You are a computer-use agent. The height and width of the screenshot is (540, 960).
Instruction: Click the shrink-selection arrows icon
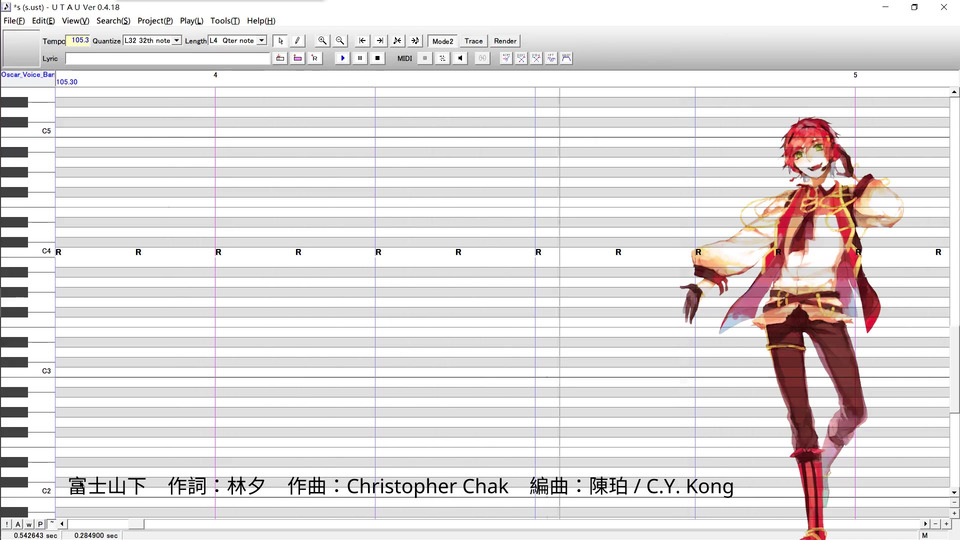pos(397,41)
